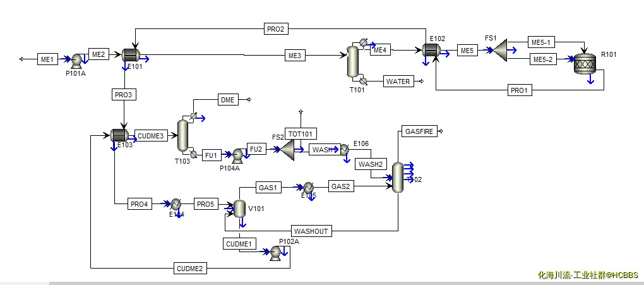The height and width of the screenshot is (285, 644).
Task: Select the TOT101 stream label
Action: click(301, 133)
